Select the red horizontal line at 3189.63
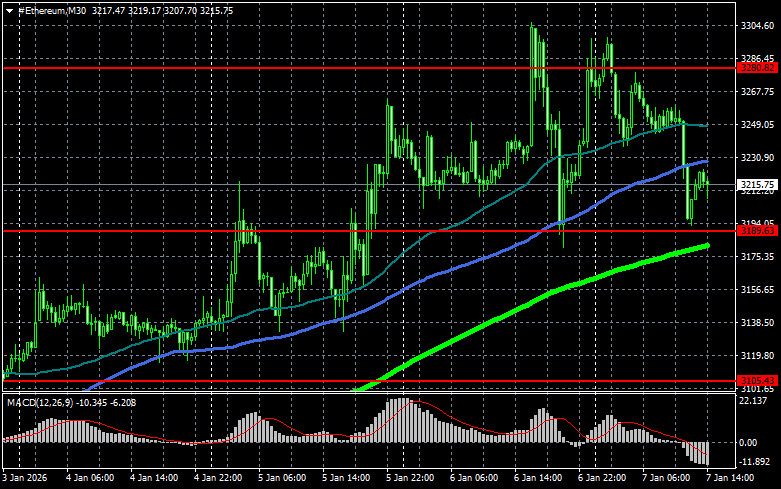Viewport: 781px width, 489px height. point(369,231)
